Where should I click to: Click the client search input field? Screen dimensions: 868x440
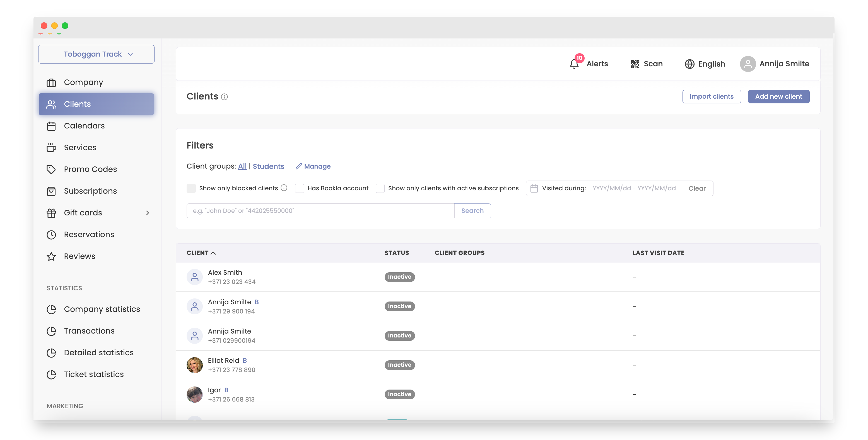pos(320,211)
